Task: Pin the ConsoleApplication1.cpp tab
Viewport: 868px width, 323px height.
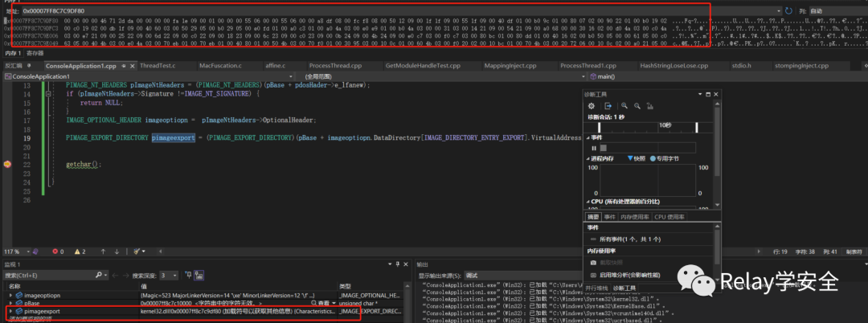Action: (122, 65)
